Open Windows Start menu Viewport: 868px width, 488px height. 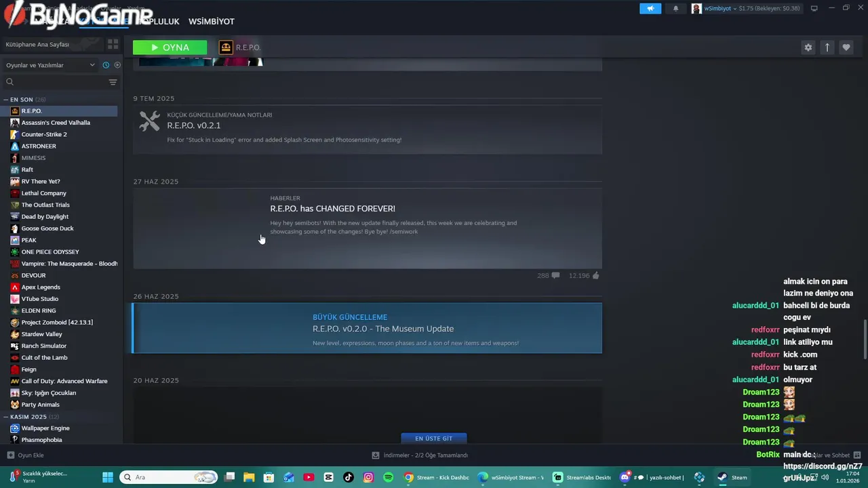tap(107, 477)
